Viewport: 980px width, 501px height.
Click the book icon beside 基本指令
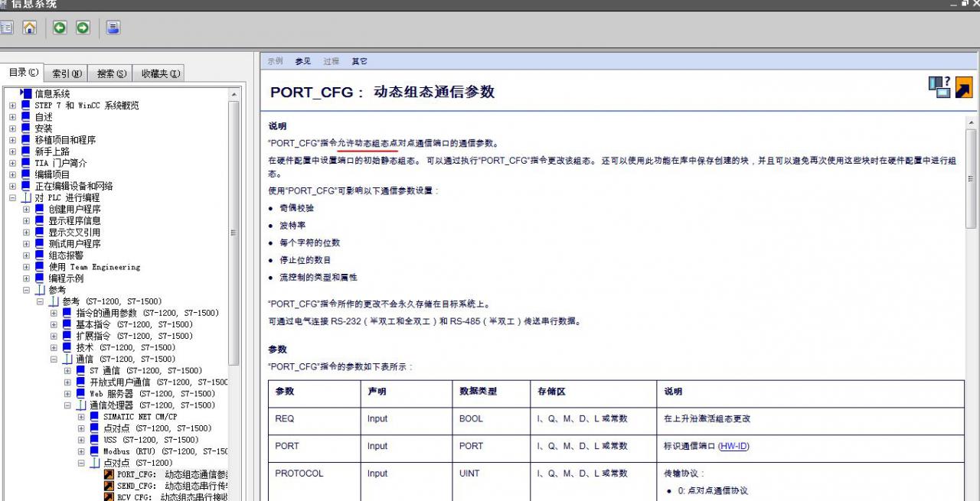pyautogui.click(x=67, y=324)
